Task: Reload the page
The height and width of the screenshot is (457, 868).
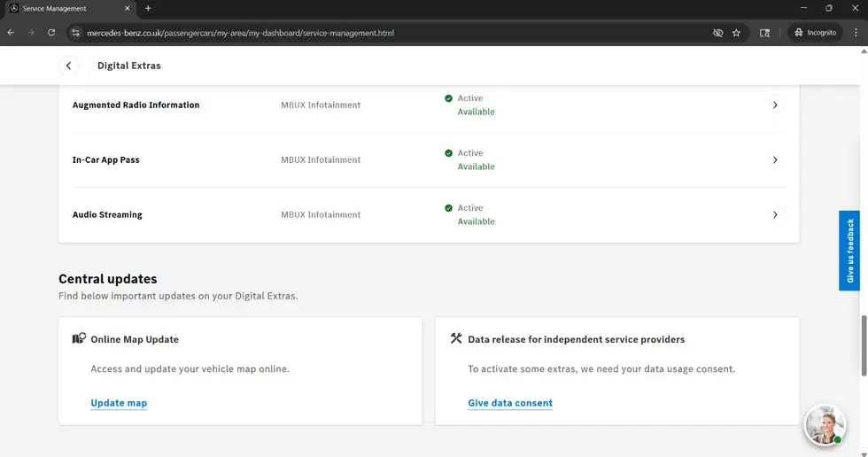Action: pyautogui.click(x=51, y=33)
